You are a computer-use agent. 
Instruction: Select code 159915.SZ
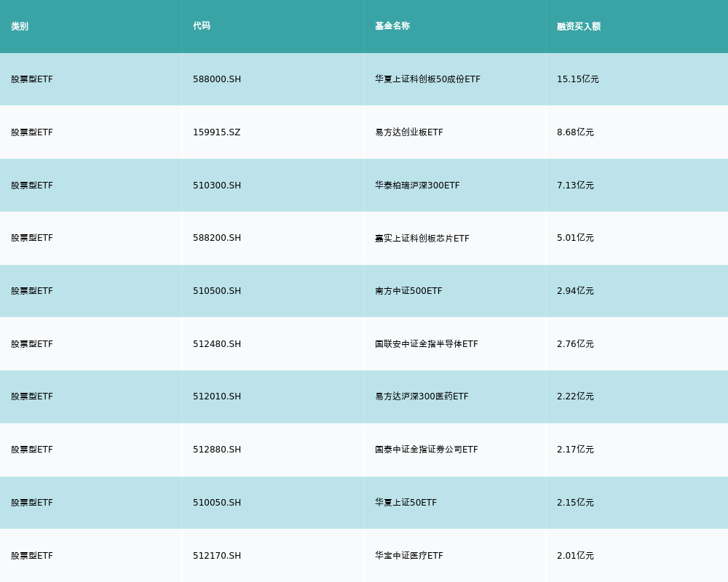(x=217, y=132)
